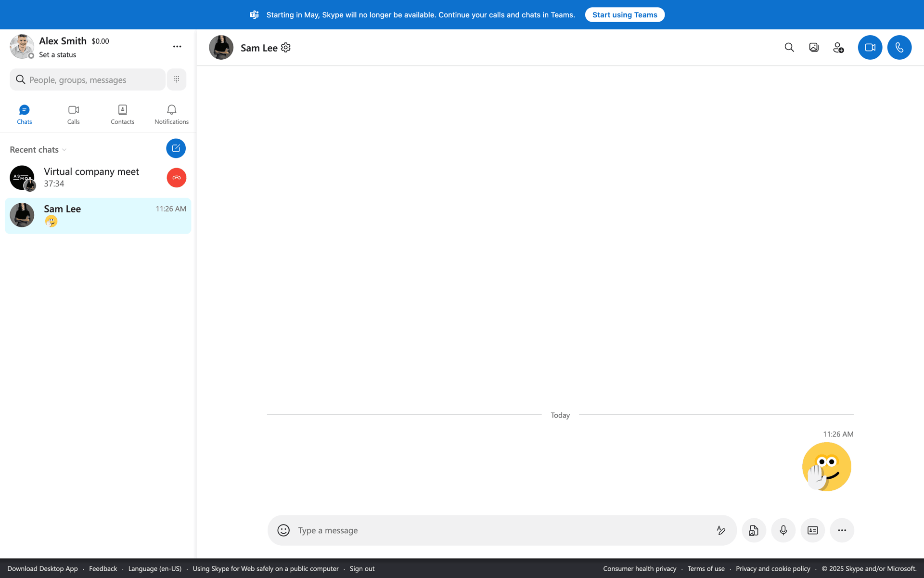The width and height of the screenshot is (924, 578).
Task: Open the Notifications tab
Action: tap(171, 115)
